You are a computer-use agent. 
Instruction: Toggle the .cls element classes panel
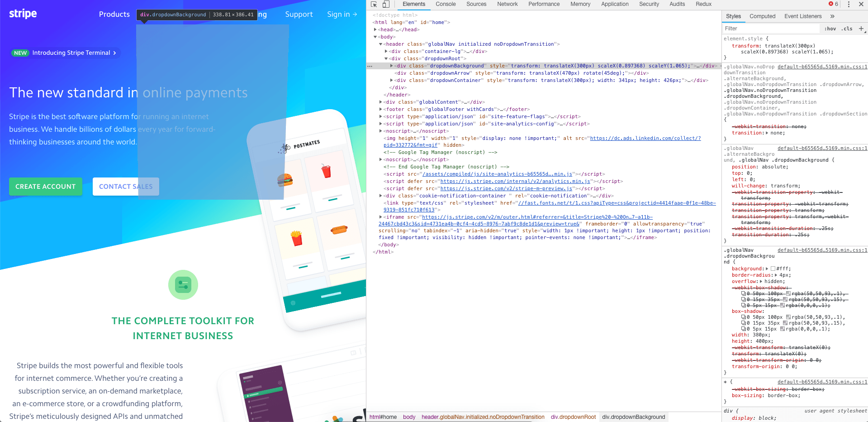coord(847,29)
